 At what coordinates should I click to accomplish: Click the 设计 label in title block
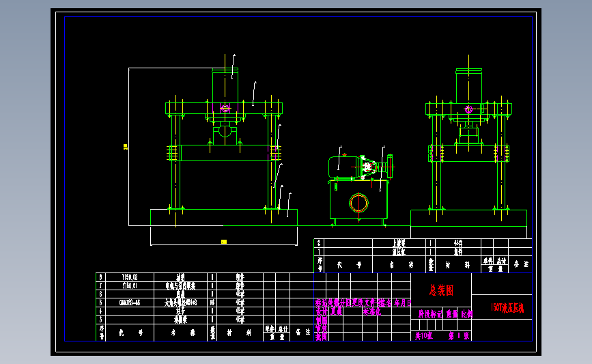(322, 312)
